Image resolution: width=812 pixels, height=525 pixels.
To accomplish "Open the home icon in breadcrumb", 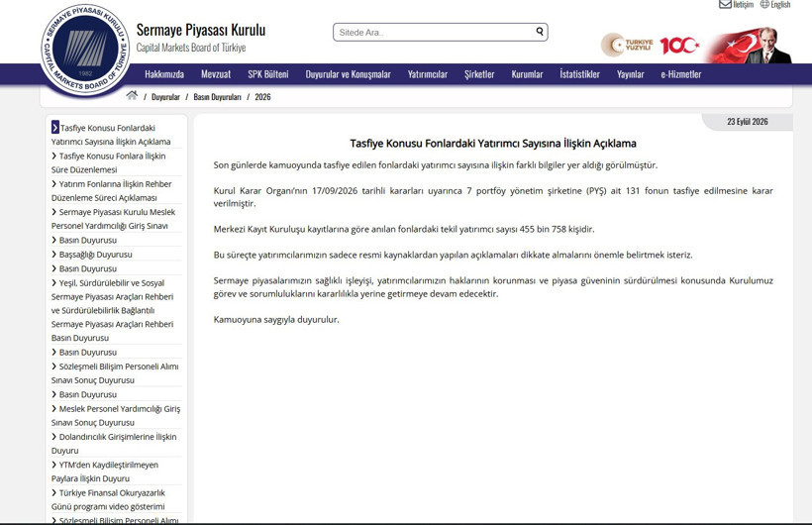I will [x=132, y=95].
